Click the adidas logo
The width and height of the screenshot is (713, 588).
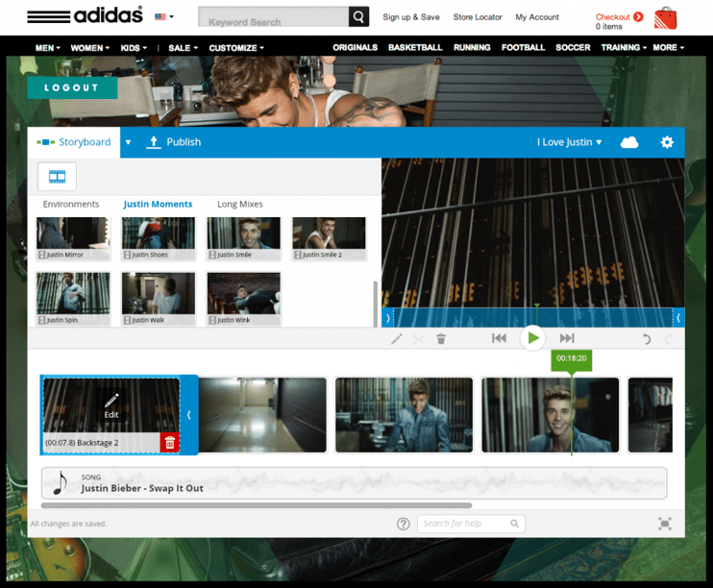coord(85,15)
